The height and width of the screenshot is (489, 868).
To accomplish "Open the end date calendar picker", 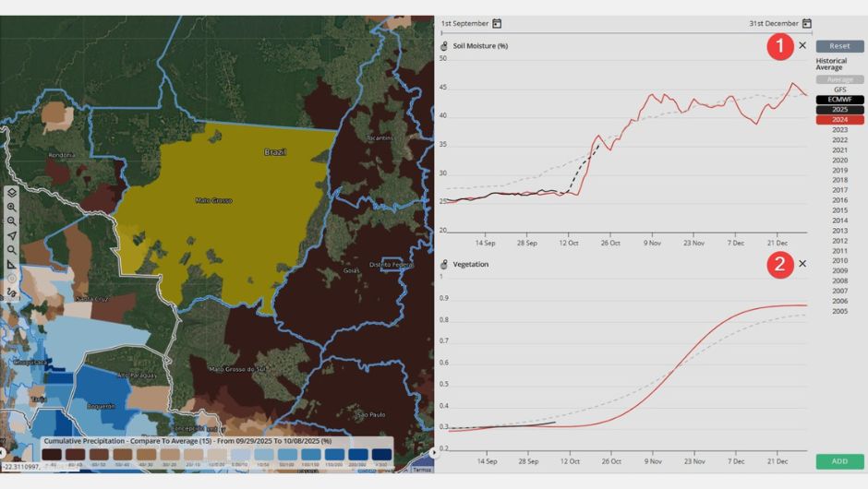I will tap(806, 23).
